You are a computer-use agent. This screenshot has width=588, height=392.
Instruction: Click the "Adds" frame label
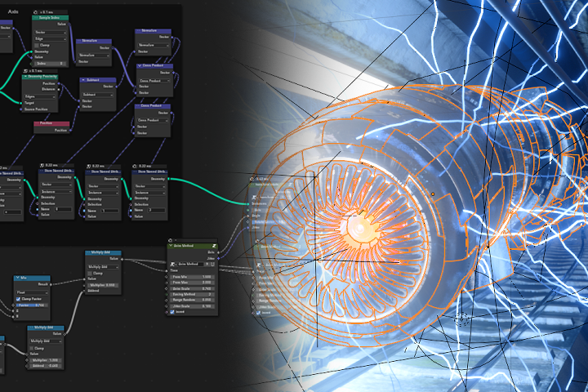click(x=13, y=11)
